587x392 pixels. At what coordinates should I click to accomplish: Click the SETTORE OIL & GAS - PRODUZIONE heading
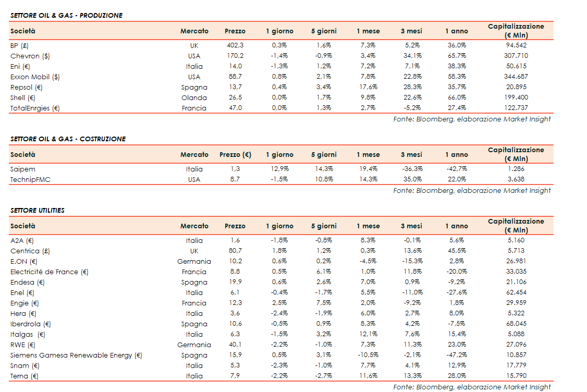(66, 16)
